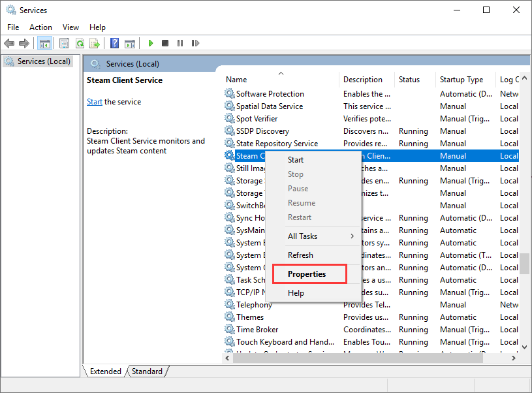Select Touch Keyboard and Hand... service

coord(371,342)
